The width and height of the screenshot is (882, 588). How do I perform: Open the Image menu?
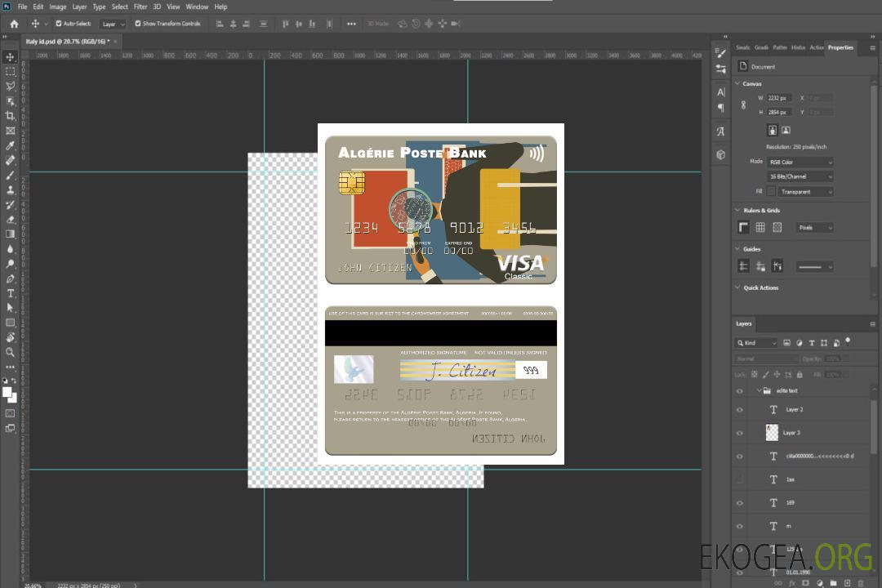57,7
